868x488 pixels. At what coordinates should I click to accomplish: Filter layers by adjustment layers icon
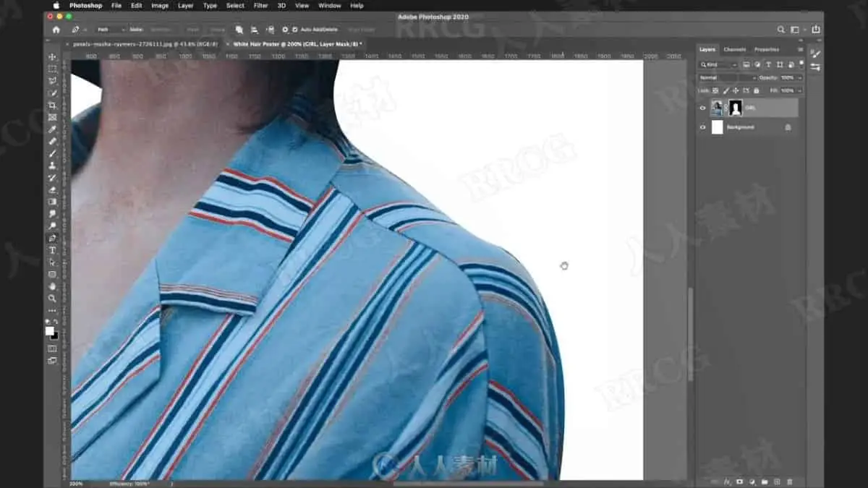(x=757, y=64)
